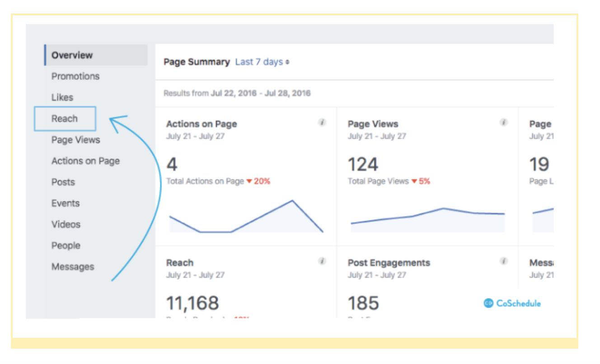Click info icon on Post Engagements card
This screenshot has height=364, width=600.
pos(504,261)
